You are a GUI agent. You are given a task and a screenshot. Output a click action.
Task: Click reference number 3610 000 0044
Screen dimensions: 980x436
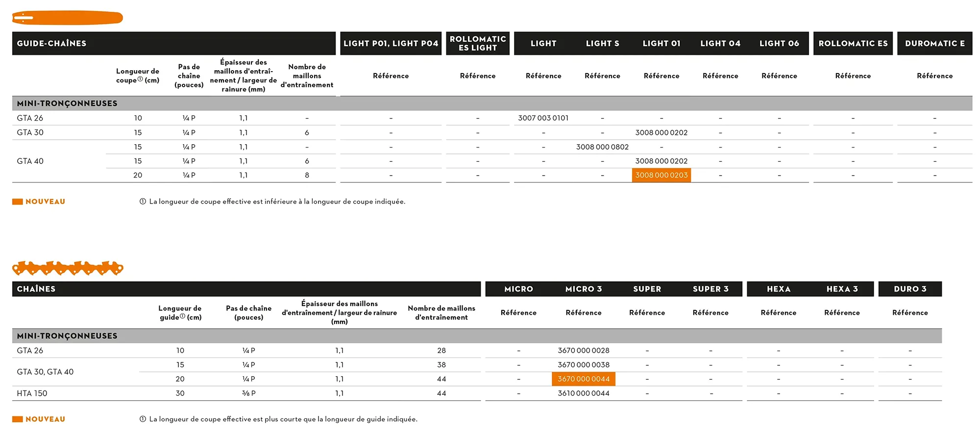pyautogui.click(x=584, y=393)
